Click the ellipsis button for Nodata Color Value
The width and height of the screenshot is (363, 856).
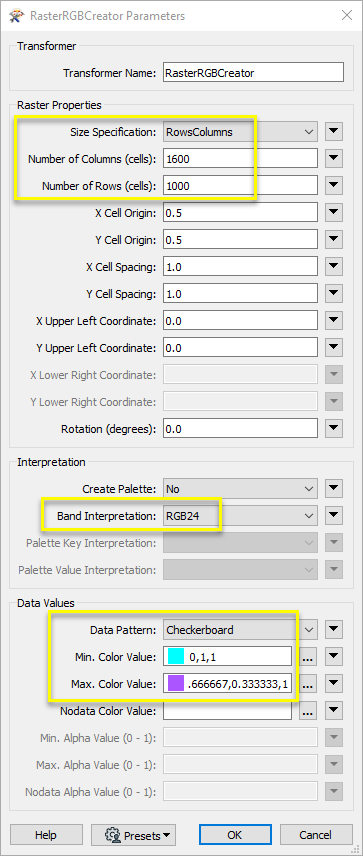[x=308, y=711]
